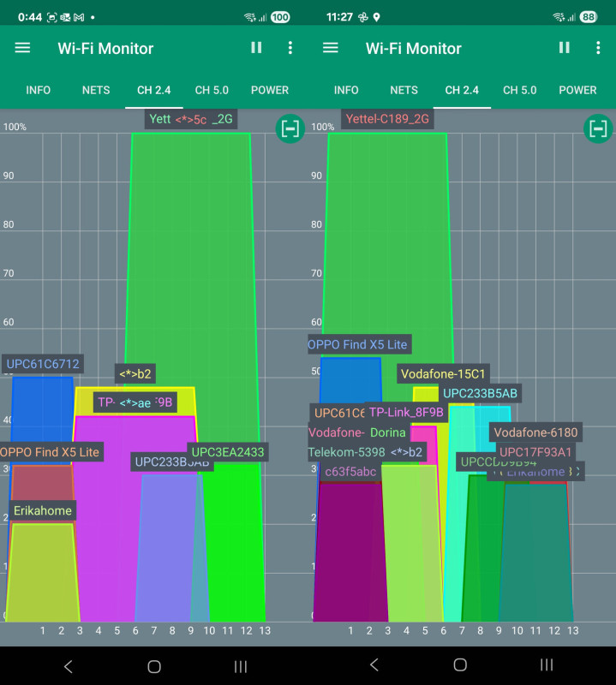Image resolution: width=616 pixels, height=685 pixels.
Task: Pause scanning in the right screen
Action: (565, 48)
